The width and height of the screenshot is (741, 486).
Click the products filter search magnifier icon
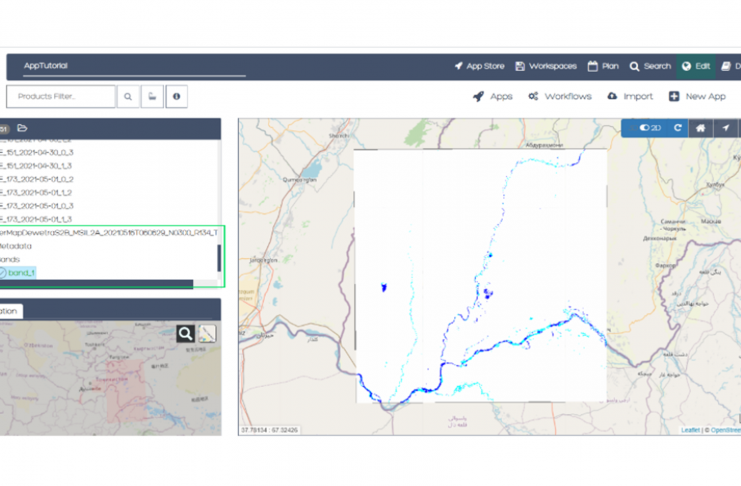tap(128, 97)
